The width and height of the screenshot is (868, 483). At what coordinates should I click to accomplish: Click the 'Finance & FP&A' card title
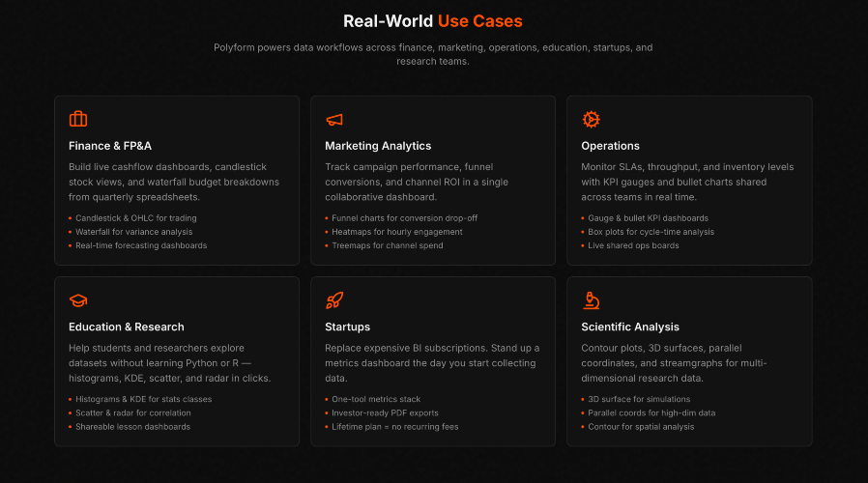pyautogui.click(x=110, y=146)
